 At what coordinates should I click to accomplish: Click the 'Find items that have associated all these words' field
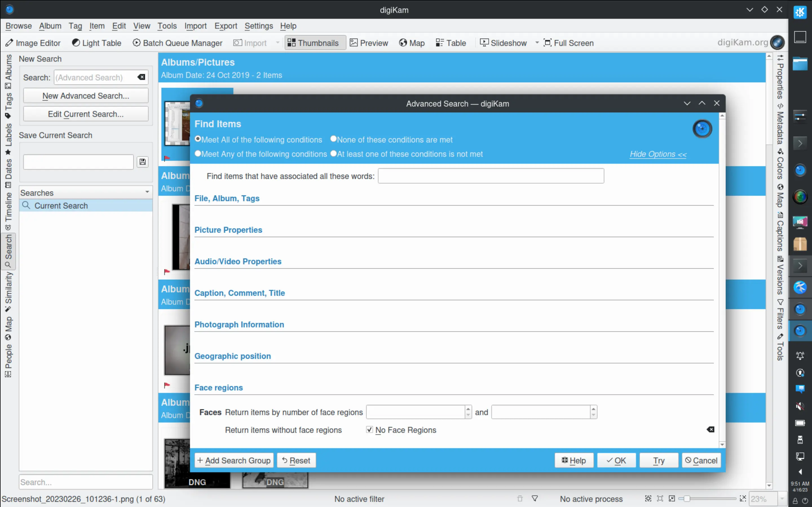click(490, 176)
